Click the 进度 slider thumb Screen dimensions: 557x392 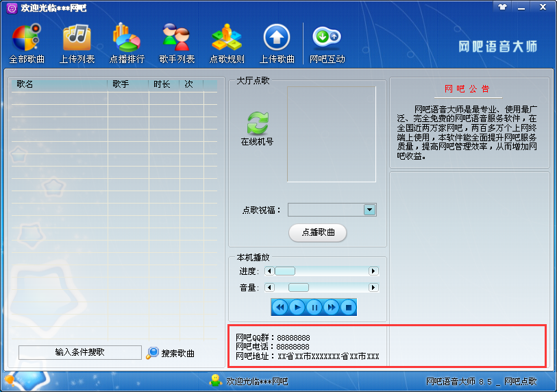pos(285,271)
